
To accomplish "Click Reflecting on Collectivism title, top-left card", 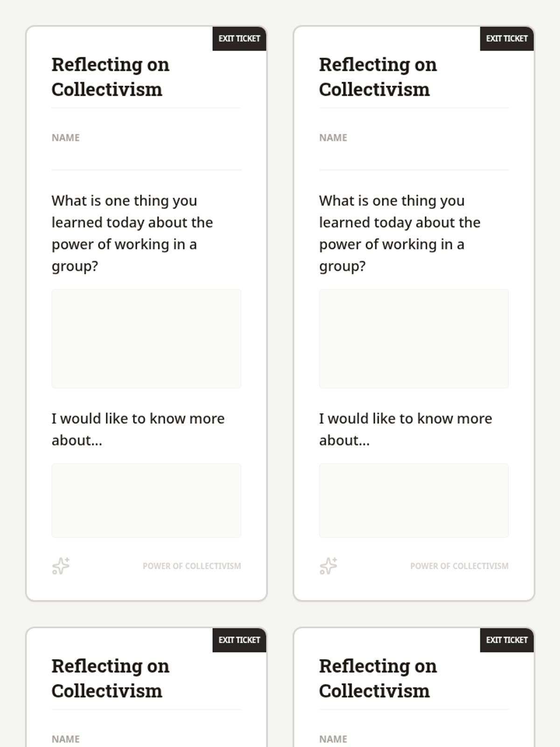I will (111, 77).
